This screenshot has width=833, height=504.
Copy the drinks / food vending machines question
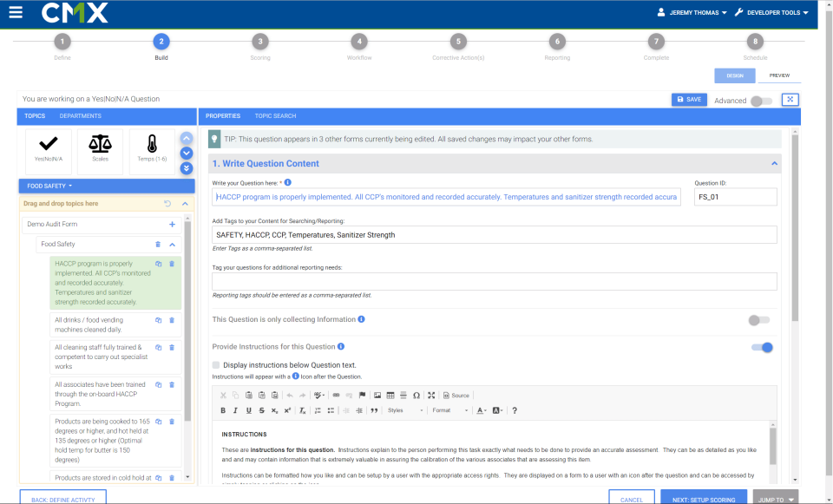pyautogui.click(x=158, y=320)
